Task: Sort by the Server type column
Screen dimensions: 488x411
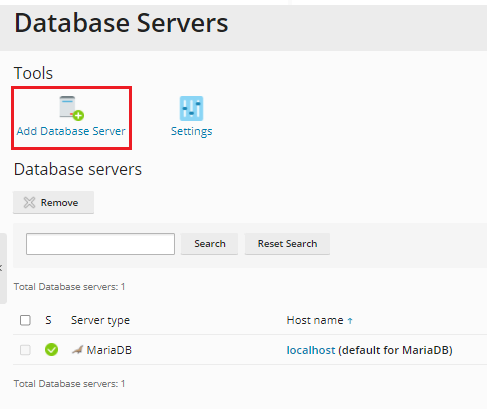Action: point(100,321)
